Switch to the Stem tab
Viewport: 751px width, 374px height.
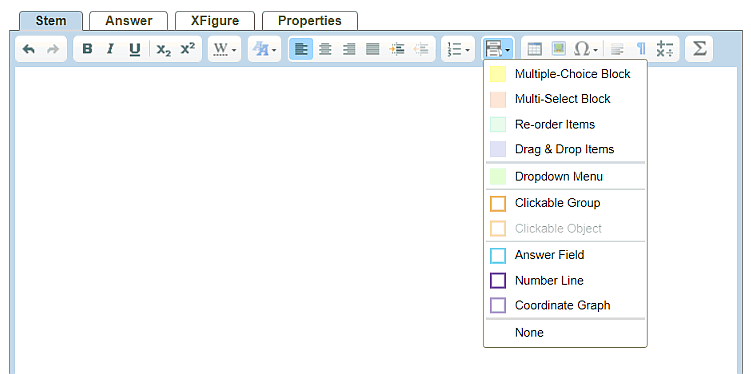[x=51, y=21]
